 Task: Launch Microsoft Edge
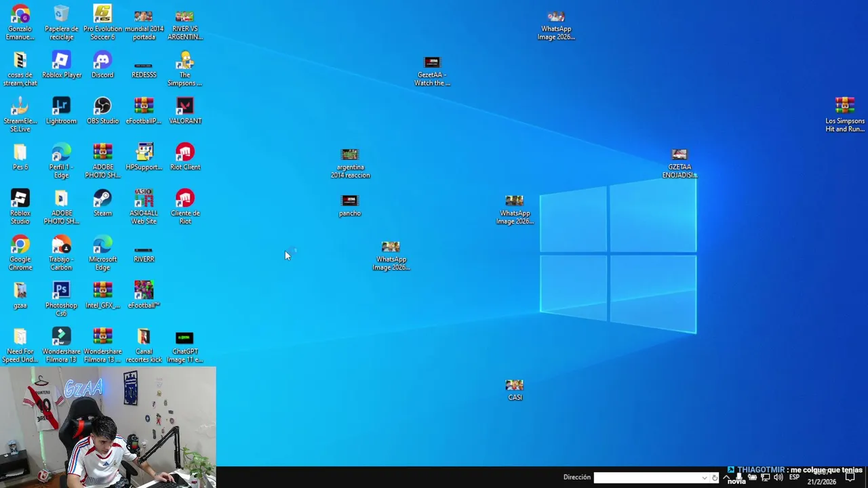click(102, 253)
